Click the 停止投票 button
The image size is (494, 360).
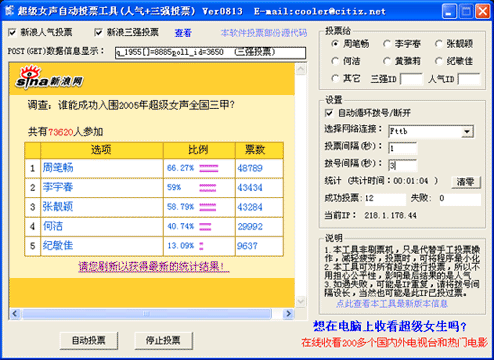tap(163, 340)
